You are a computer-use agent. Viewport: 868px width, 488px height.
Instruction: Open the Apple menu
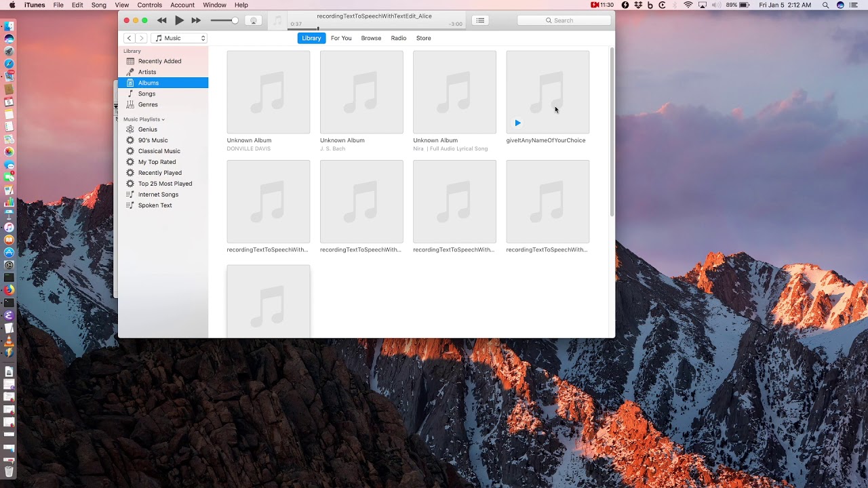click(x=12, y=5)
